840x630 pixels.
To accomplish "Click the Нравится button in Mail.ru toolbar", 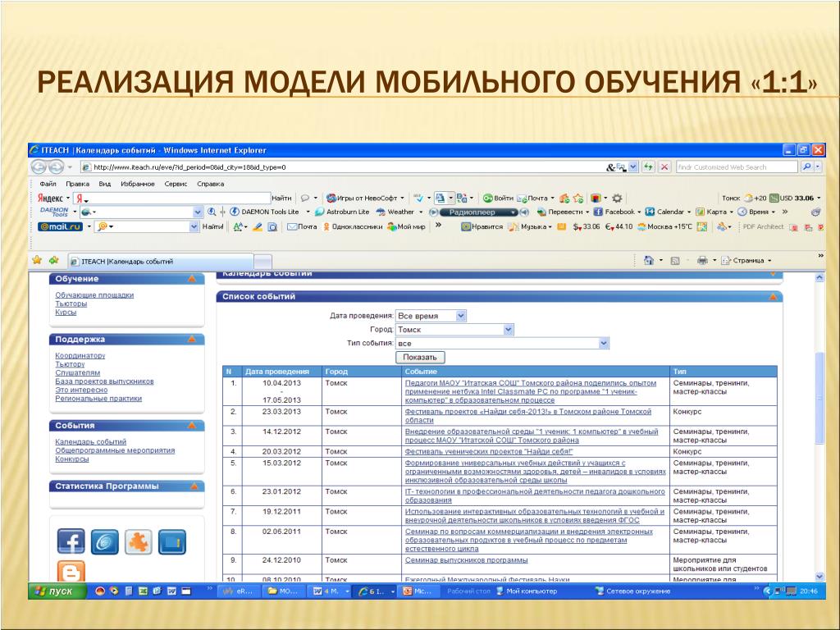I will click(x=482, y=226).
